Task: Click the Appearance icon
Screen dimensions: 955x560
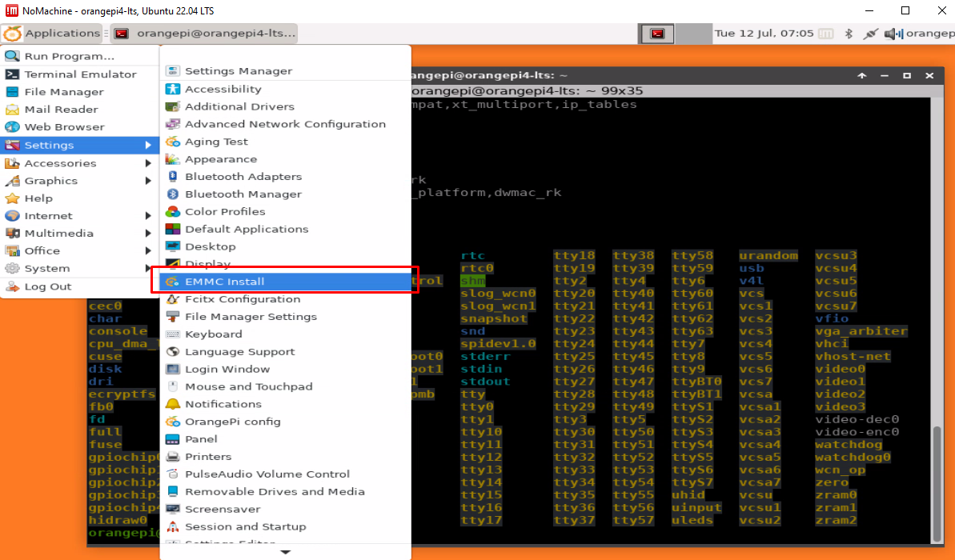Action: tap(173, 159)
